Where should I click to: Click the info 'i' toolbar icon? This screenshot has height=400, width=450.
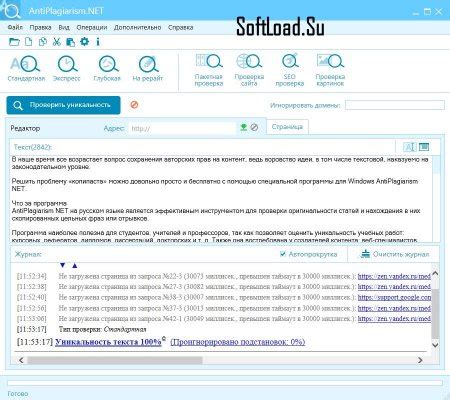coord(98,42)
